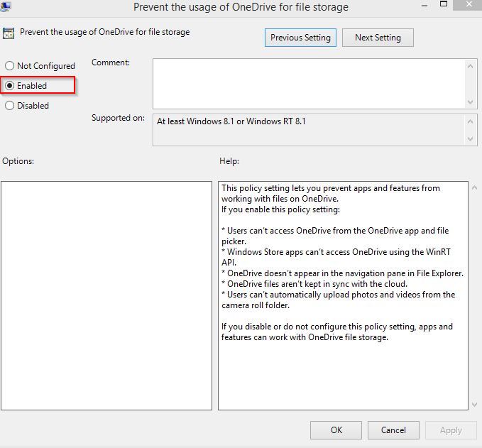This screenshot has width=482, height=448.
Task: Click the window system icon in title bar
Action: 5,6
